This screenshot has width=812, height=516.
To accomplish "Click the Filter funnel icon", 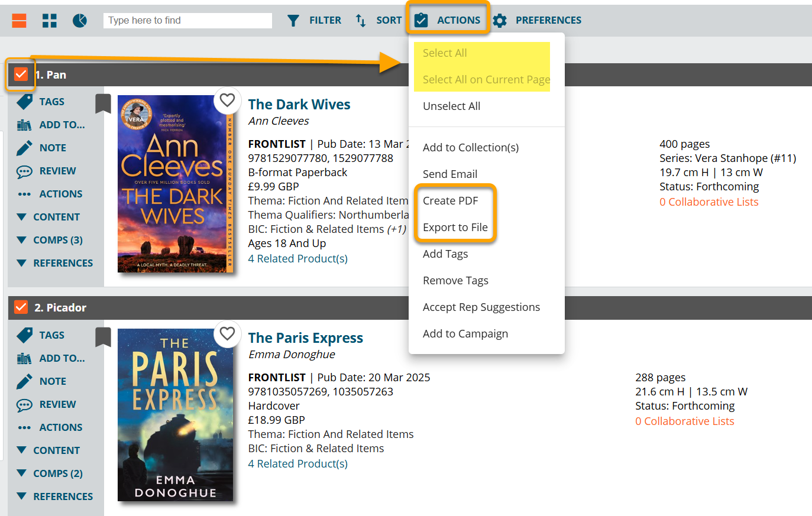I will [x=293, y=21].
